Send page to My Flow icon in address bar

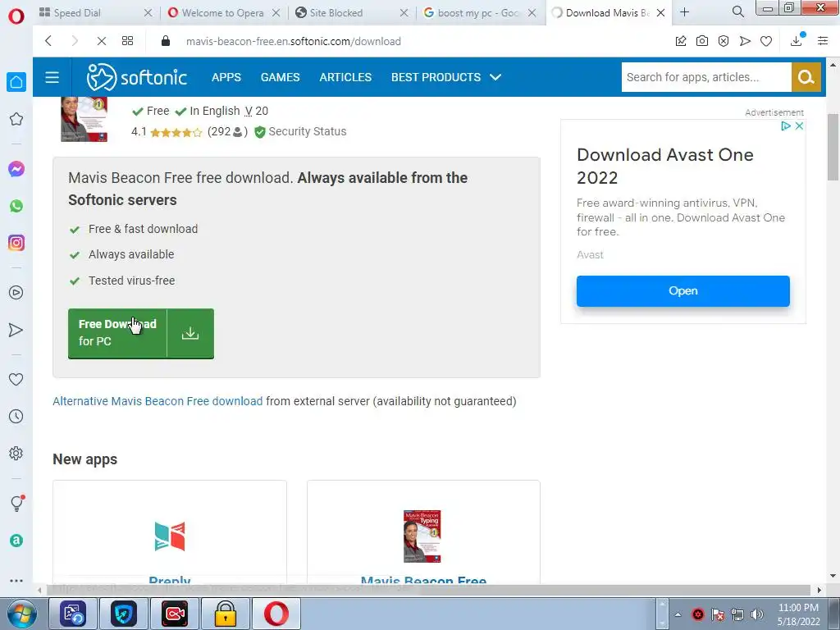point(745,41)
